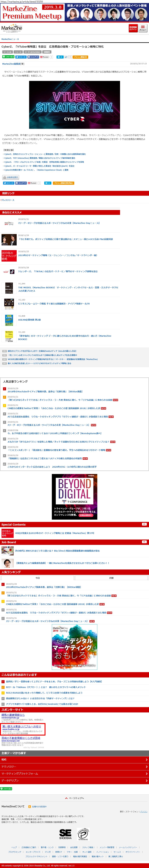Viewport: 149px width, 868px height.
Task: Click the PR badge in Special Contents
Action: (144, 524)
